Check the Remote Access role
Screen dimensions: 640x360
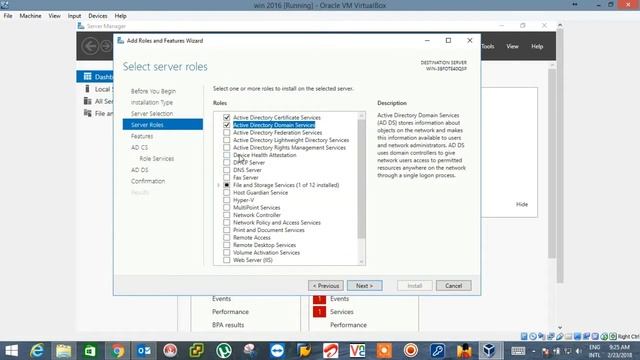pyautogui.click(x=227, y=238)
